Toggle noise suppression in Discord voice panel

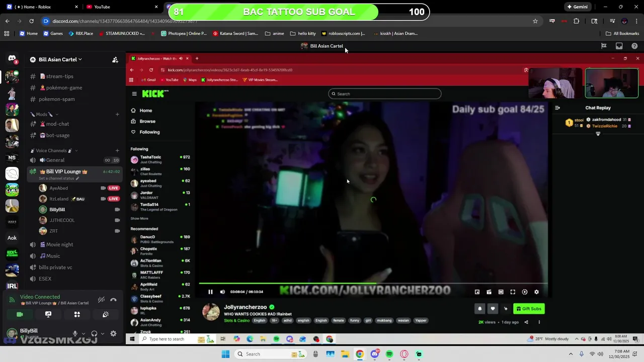click(101, 300)
